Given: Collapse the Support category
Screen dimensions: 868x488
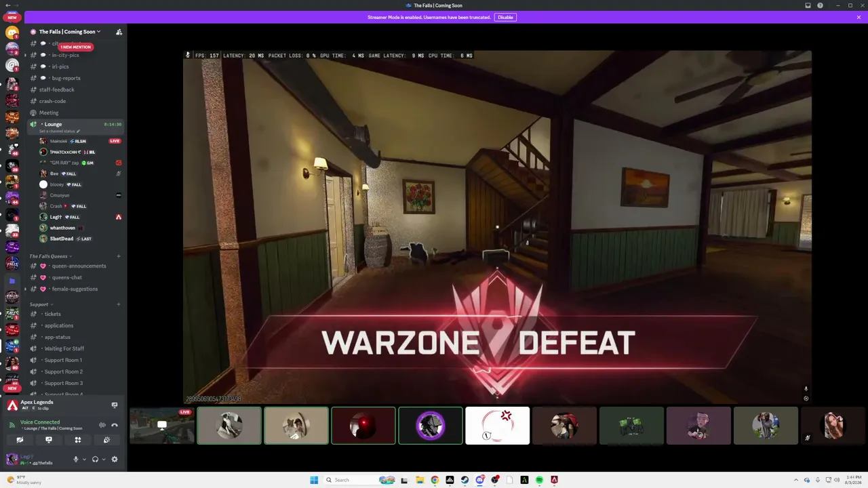Looking at the screenshot, I should tap(41, 304).
